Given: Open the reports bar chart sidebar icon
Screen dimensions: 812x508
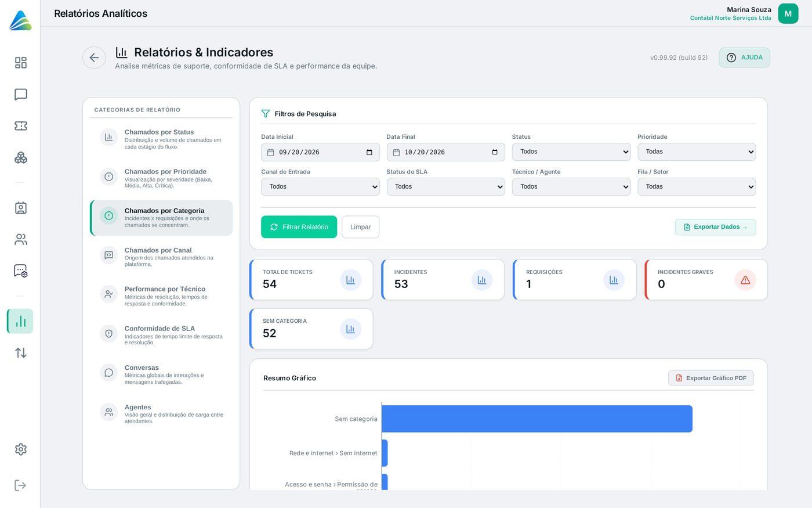Looking at the screenshot, I should (x=20, y=321).
